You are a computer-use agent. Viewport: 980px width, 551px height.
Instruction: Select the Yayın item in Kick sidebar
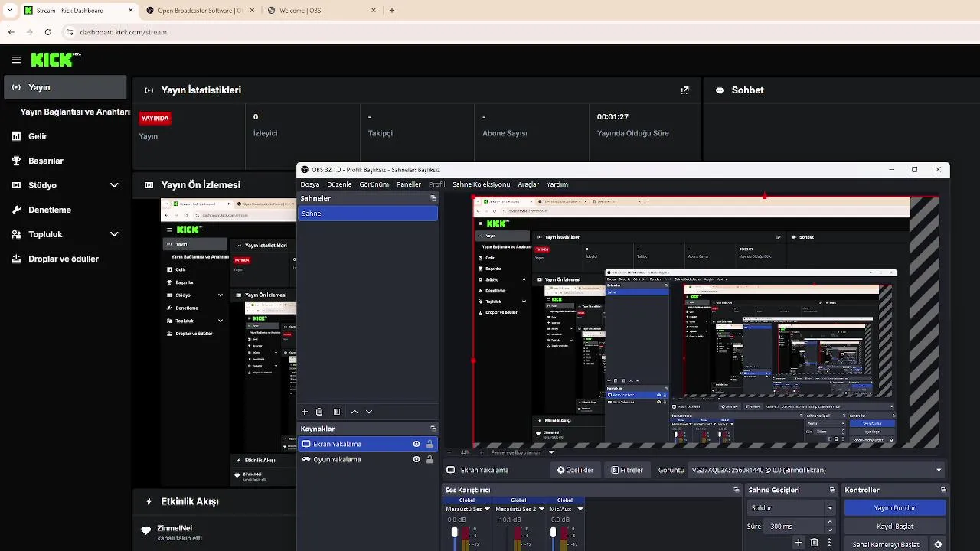point(65,87)
